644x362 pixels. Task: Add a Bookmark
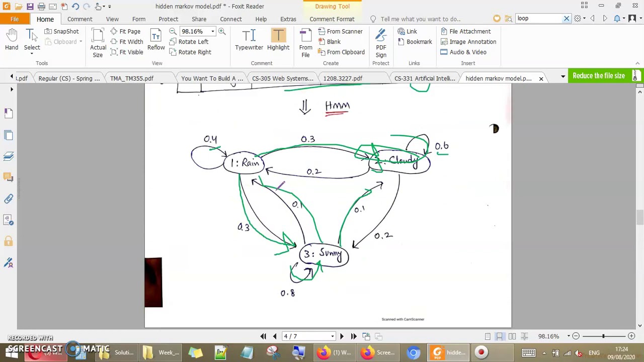click(415, 42)
